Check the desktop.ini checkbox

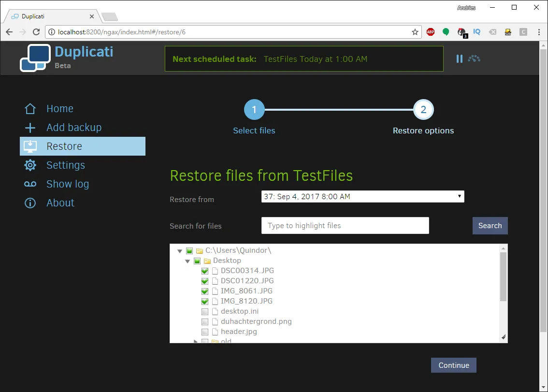(x=205, y=312)
